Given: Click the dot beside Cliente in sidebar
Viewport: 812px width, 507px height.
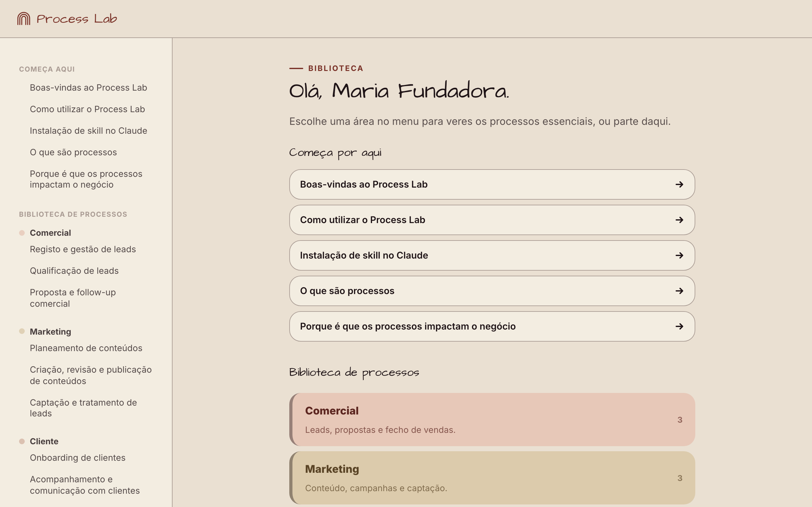Looking at the screenshot, I should (x=22, y=441).
